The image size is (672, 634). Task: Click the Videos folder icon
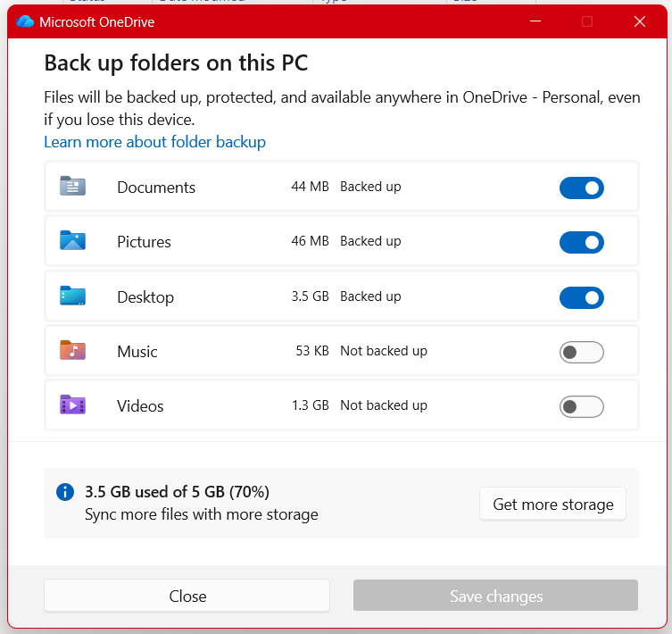coord(72,405)
